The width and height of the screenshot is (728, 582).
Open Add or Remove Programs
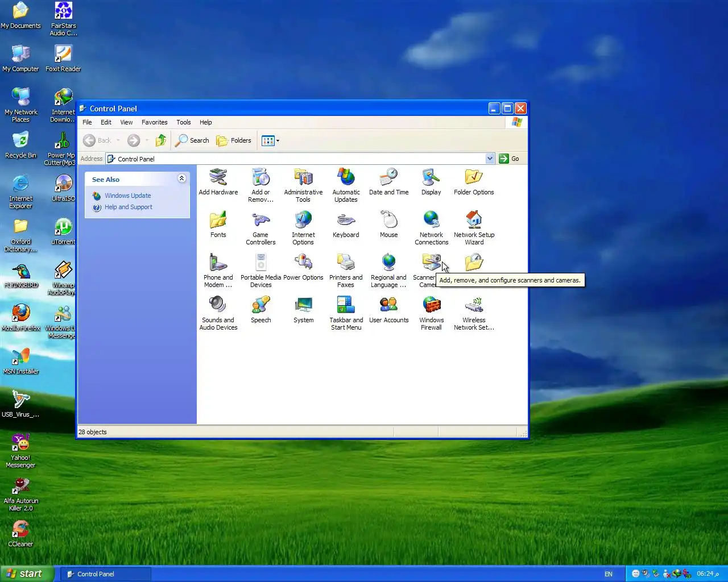pyautogui.click(x=260, y=185)
